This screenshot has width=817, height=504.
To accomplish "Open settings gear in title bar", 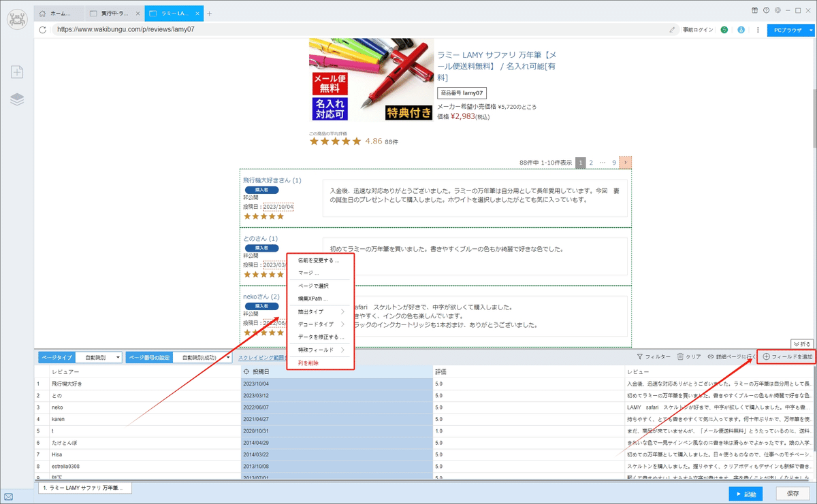I will 777,10.
